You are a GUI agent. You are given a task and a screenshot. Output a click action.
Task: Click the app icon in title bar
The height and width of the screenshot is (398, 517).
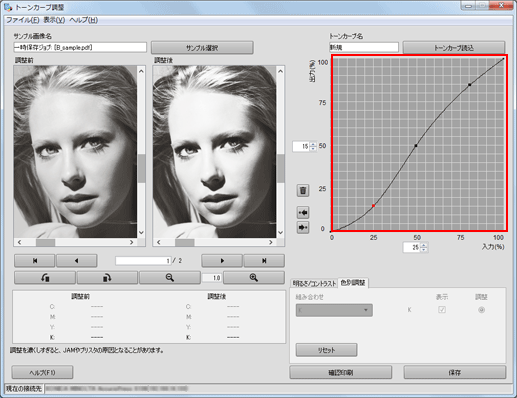coord(8,7)
